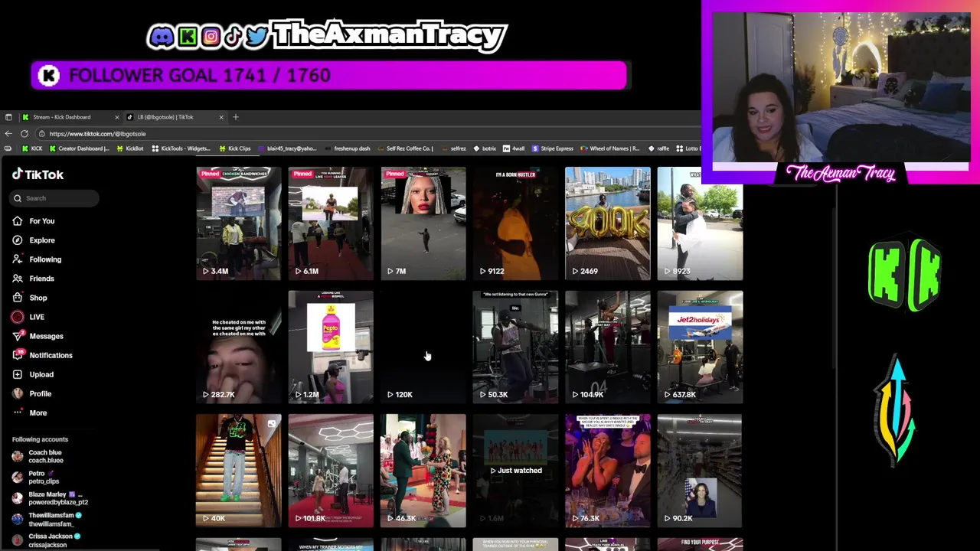Open Messages in the sidebar
The image size is (980, 551).
pos(38,336)
